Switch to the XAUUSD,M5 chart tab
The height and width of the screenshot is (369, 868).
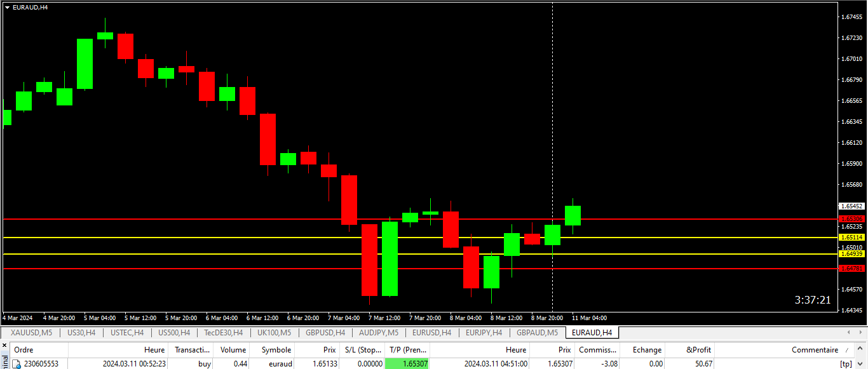pyautogui.click(x=31, y=332)
